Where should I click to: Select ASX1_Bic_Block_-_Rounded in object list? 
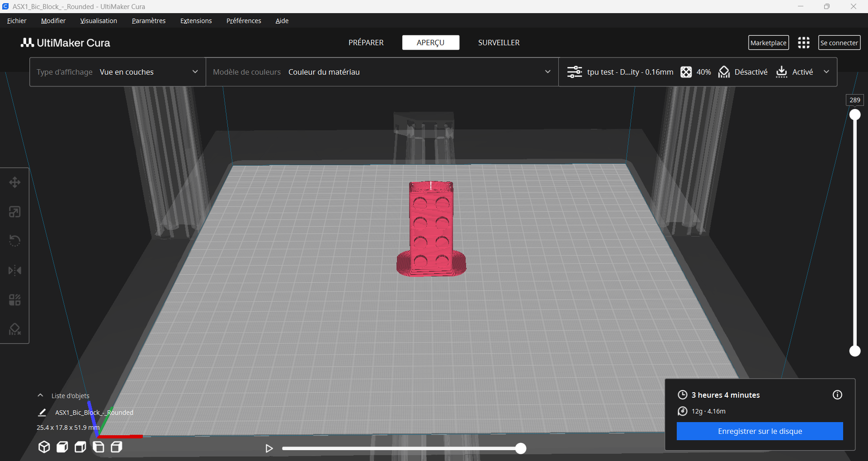(94, 413)
